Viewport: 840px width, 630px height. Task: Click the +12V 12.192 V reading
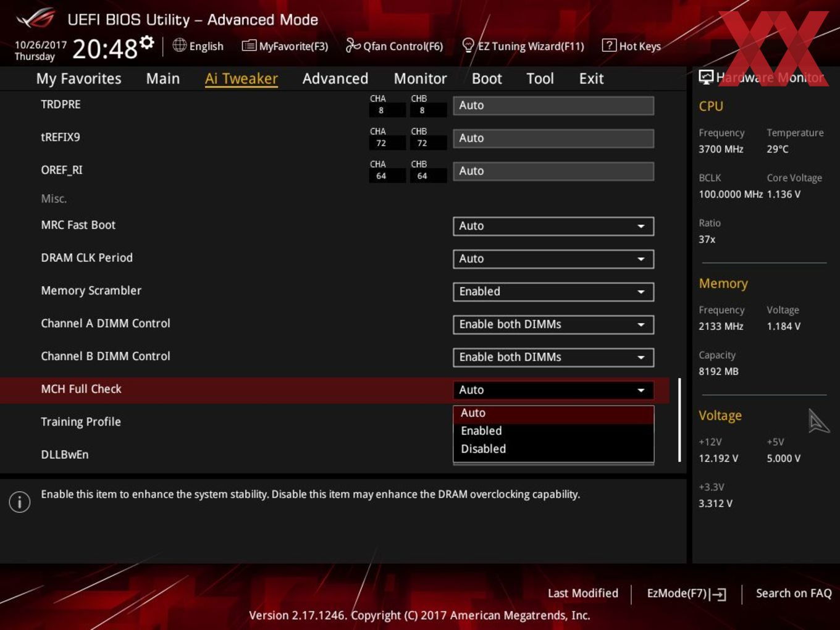[x=718, y=458]
